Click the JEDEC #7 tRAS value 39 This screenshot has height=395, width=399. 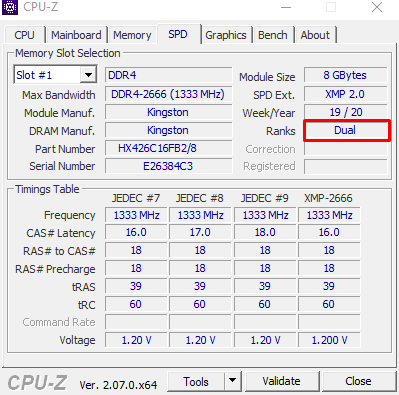tap(136, 286)
